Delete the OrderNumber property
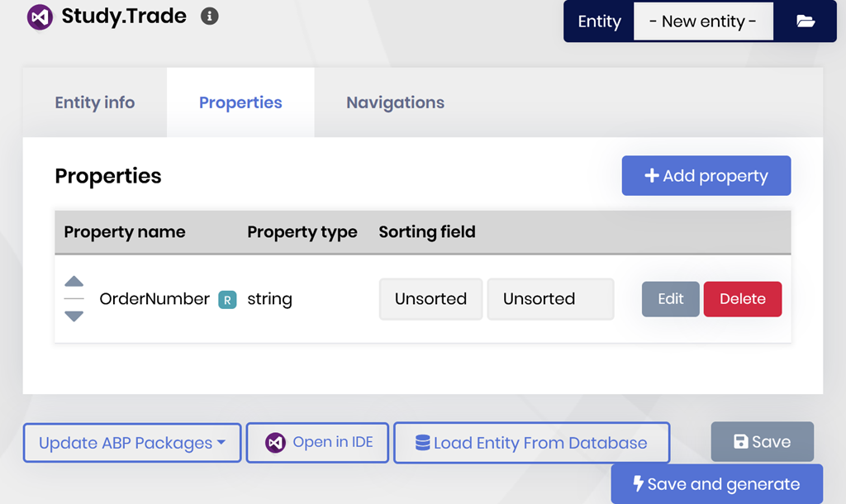 pyautogui.click(x=742, y=299)
